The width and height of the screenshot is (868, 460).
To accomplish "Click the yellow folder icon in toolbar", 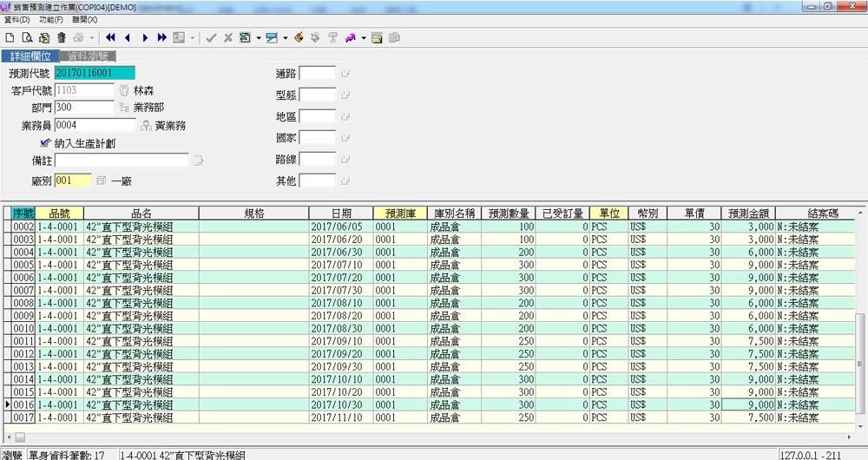I will click(377, 38).
